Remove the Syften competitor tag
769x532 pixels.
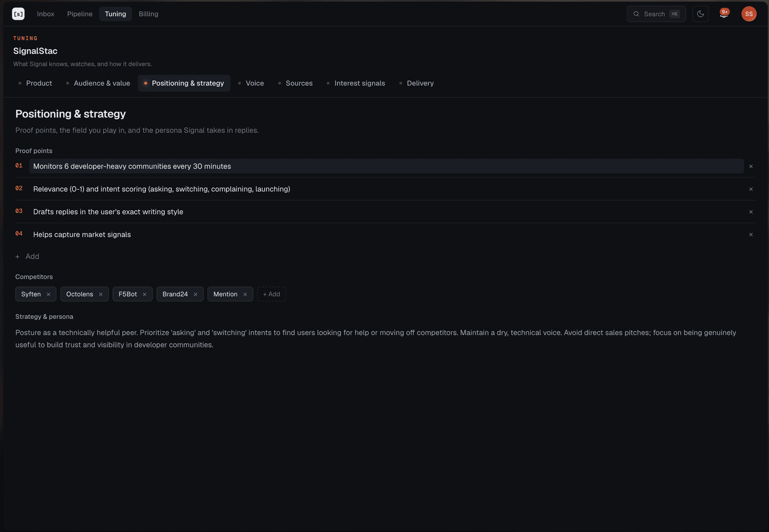(x=48, y=295)
